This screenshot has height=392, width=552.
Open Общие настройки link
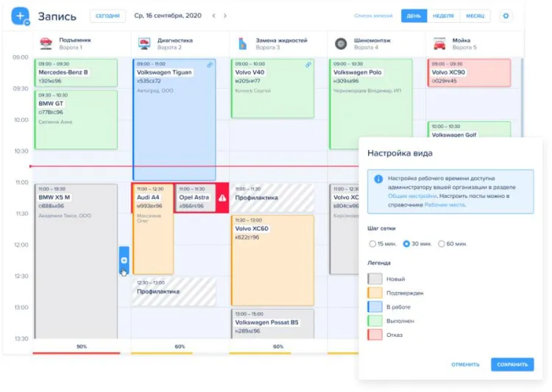[412, 196]
